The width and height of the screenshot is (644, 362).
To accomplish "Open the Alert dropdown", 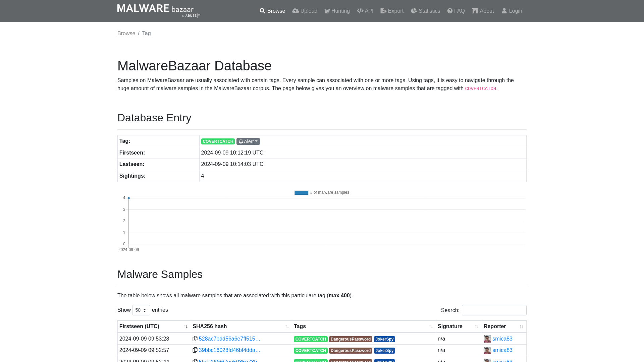I will pos(248,141).
